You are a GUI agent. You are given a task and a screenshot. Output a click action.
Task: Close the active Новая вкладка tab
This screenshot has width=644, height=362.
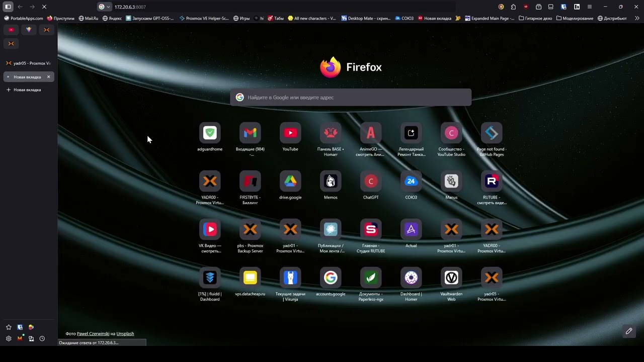(x=48, y=77)
